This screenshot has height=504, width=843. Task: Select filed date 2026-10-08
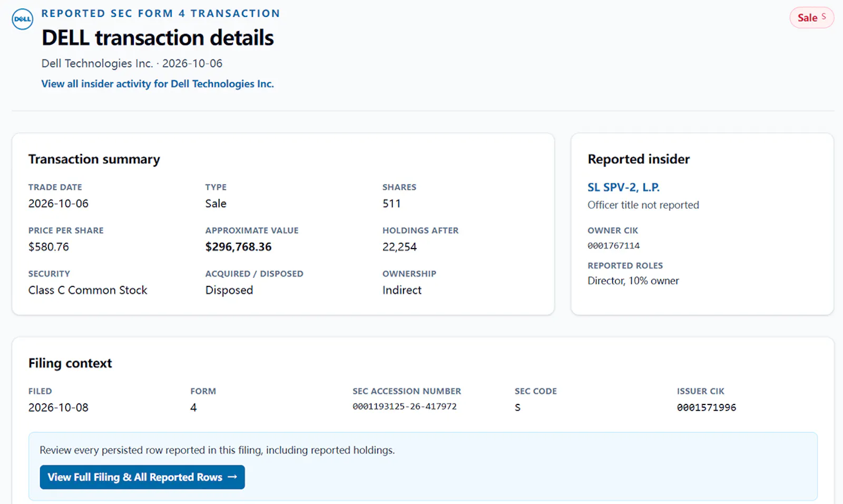click(58, 408)
